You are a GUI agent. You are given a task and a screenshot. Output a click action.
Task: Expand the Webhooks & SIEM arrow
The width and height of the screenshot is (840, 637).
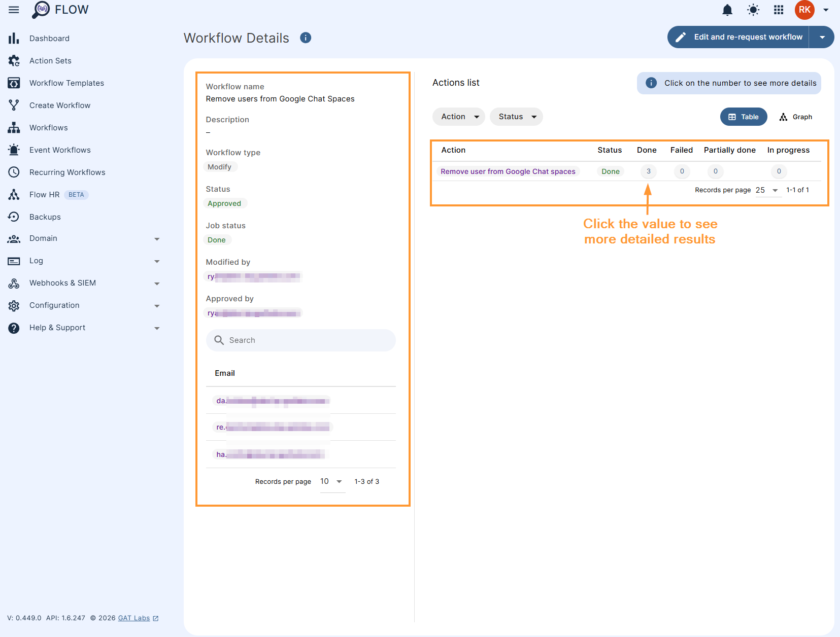pyautogui.click(x=157, y=284)
